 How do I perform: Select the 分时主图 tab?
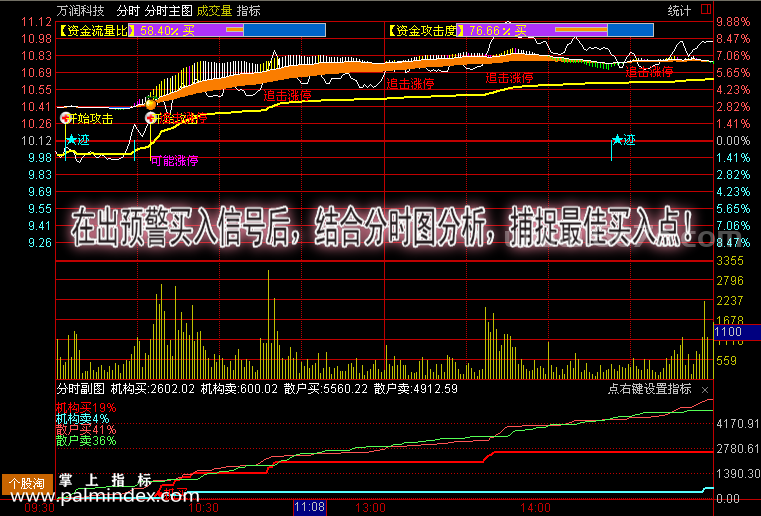click(x=168, y=10)
